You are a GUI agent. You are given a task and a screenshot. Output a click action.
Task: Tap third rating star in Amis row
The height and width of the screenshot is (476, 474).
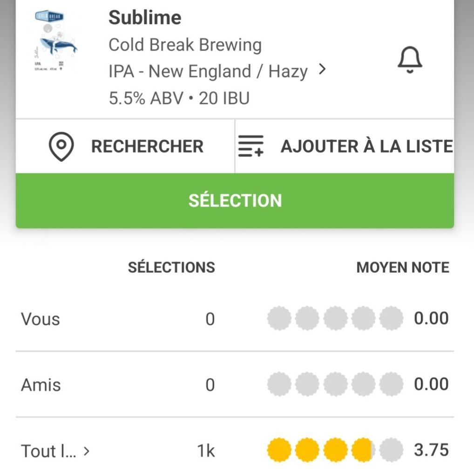coord(335,385)
